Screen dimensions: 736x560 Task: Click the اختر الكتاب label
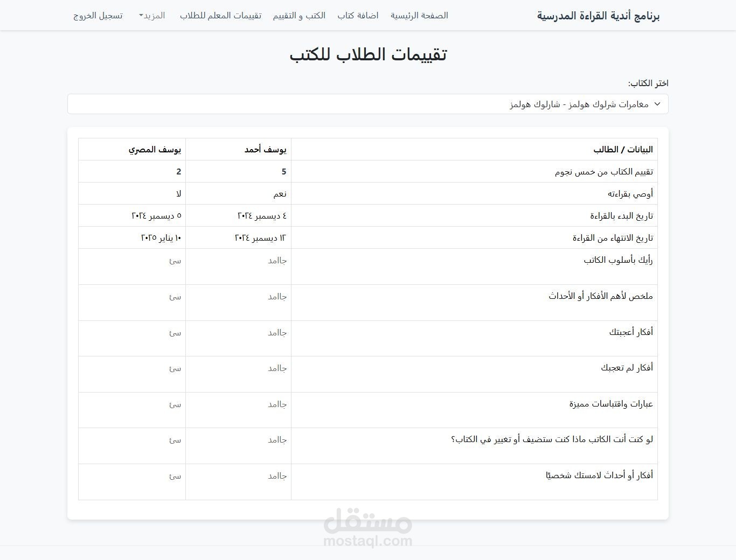(648, 83)
